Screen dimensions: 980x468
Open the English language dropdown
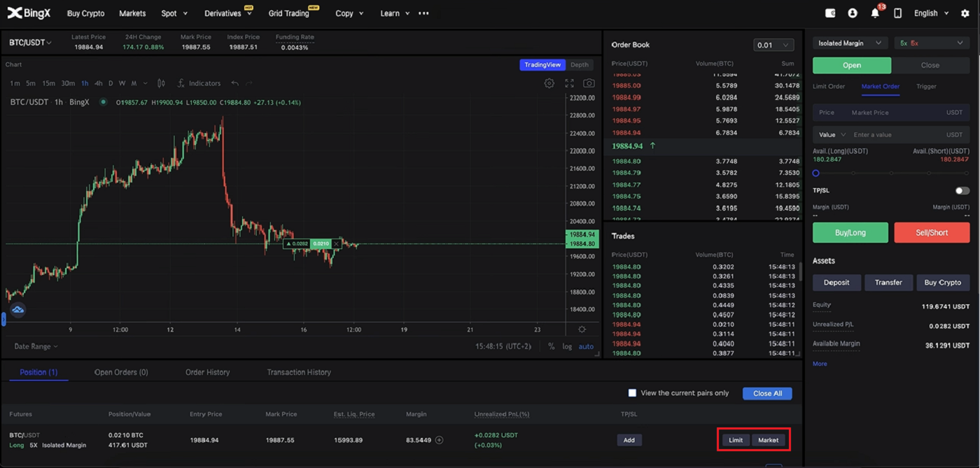tap(930, 13)
